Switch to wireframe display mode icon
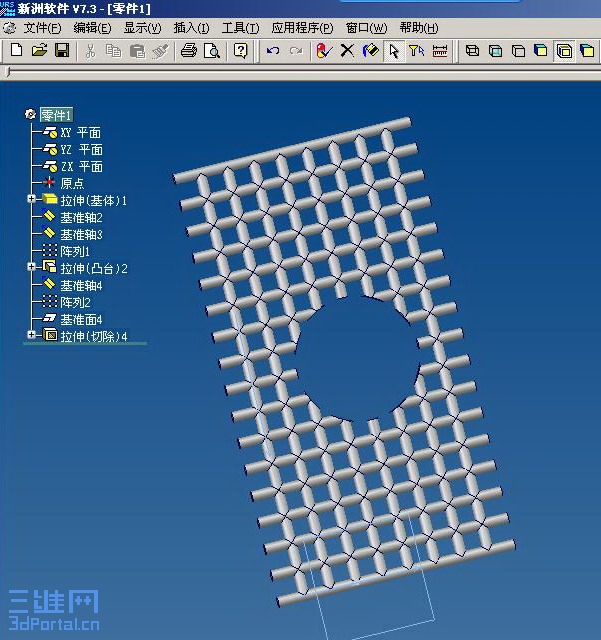601x640 pixels. click(472, 51)
